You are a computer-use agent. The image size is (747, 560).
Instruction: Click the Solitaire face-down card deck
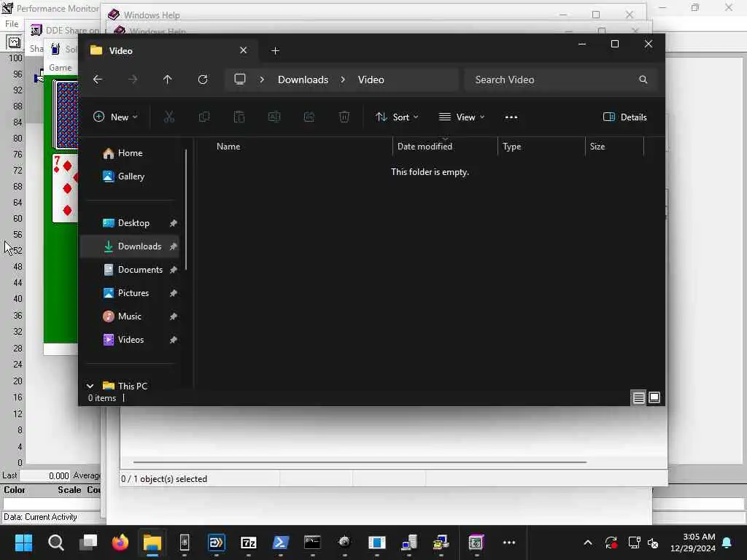coord(66,114)
